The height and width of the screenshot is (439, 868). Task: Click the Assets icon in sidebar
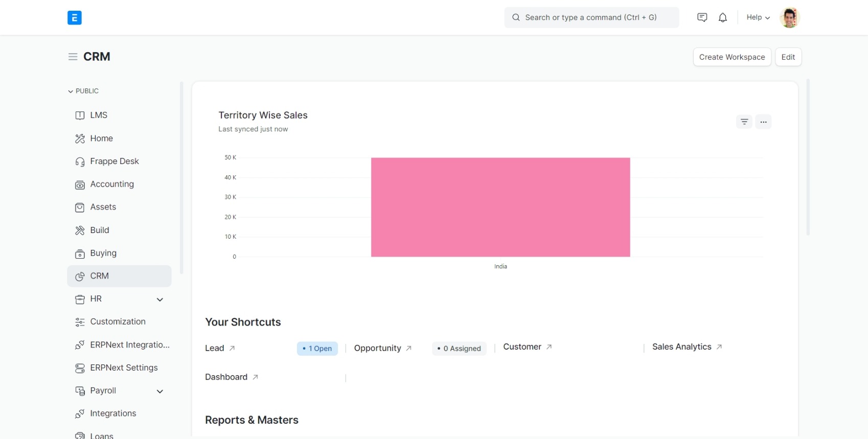[80, 207]
